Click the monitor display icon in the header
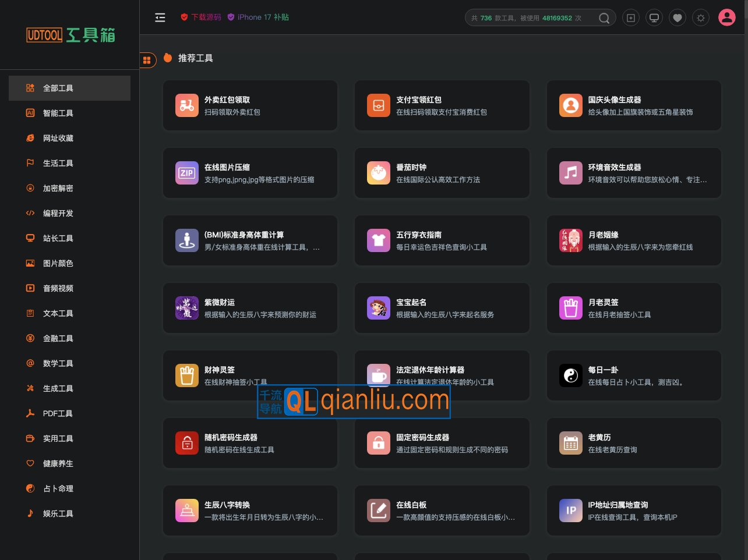The width and height of the screenshot is (748, 560). click(x=654, y=17)
